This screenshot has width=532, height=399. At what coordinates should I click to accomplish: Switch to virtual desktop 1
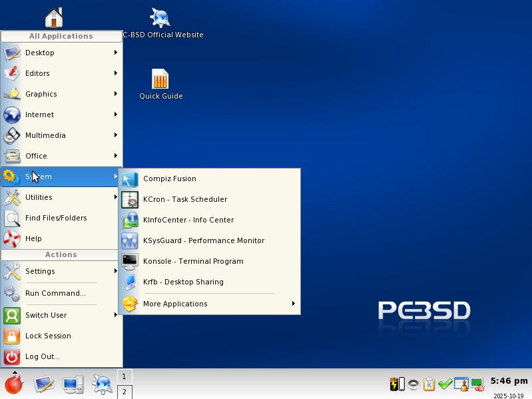pos(125,376)
